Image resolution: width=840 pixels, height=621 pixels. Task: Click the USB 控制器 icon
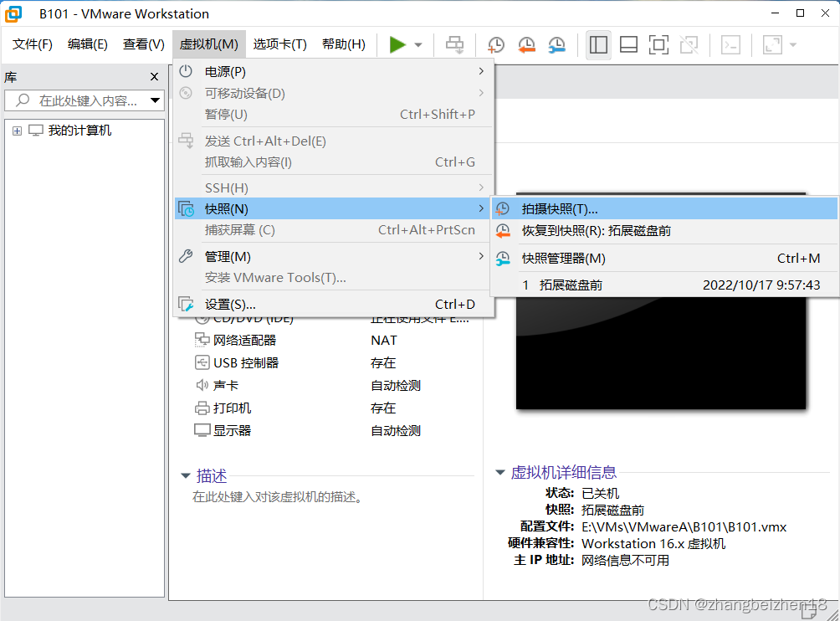coord(202,362)
